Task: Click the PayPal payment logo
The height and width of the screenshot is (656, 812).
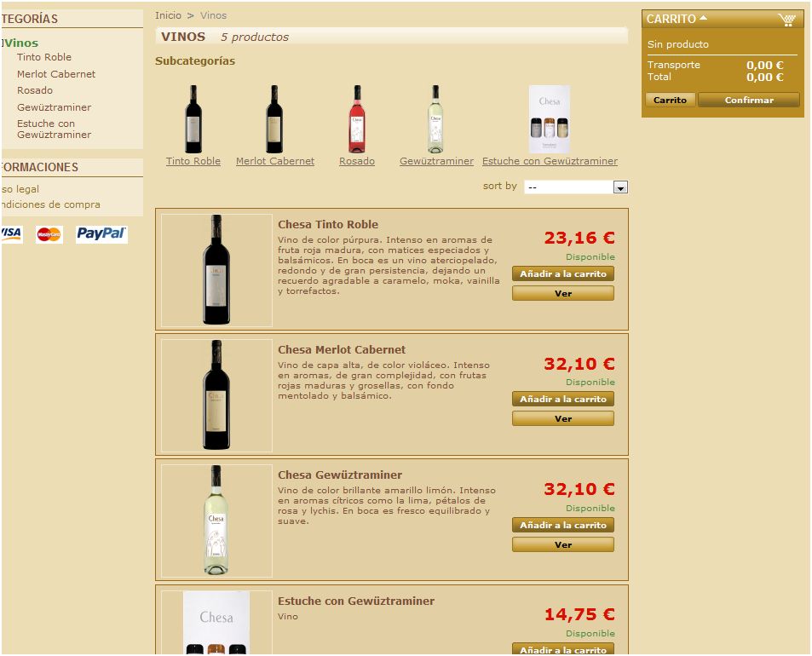Action: point(101,234)
